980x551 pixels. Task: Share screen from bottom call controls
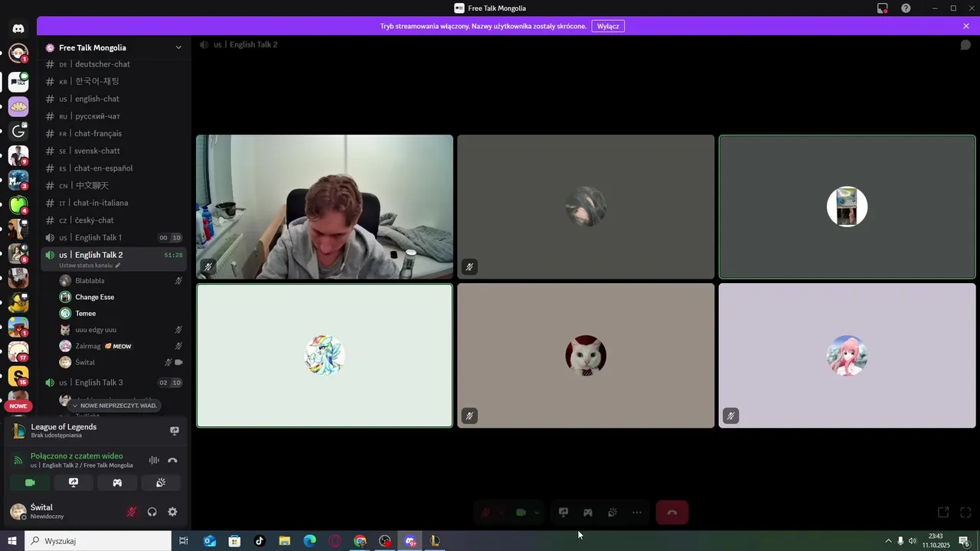coord(563,513)
